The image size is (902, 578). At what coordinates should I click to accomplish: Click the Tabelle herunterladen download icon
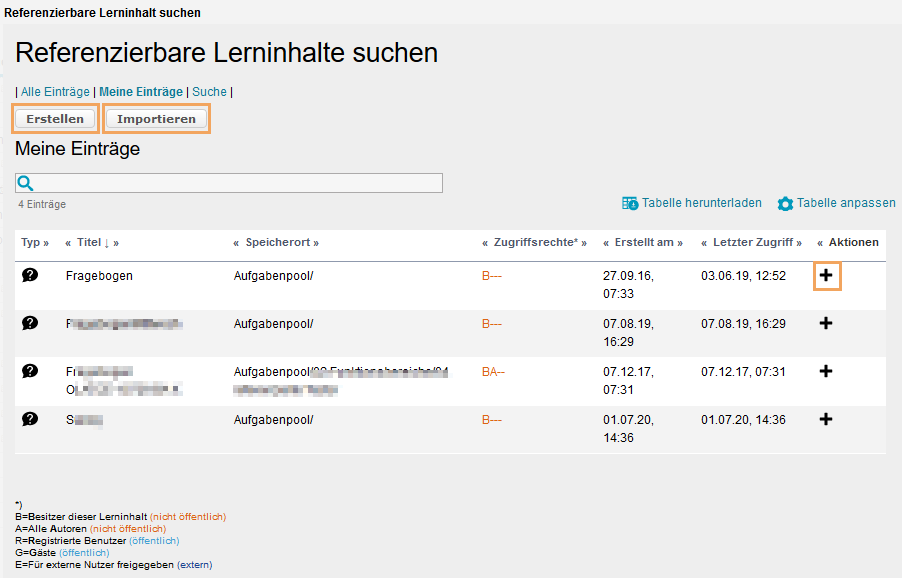631,204
